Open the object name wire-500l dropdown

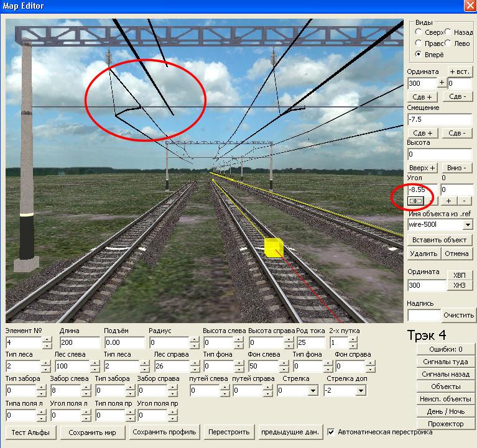tap(466, 224)
